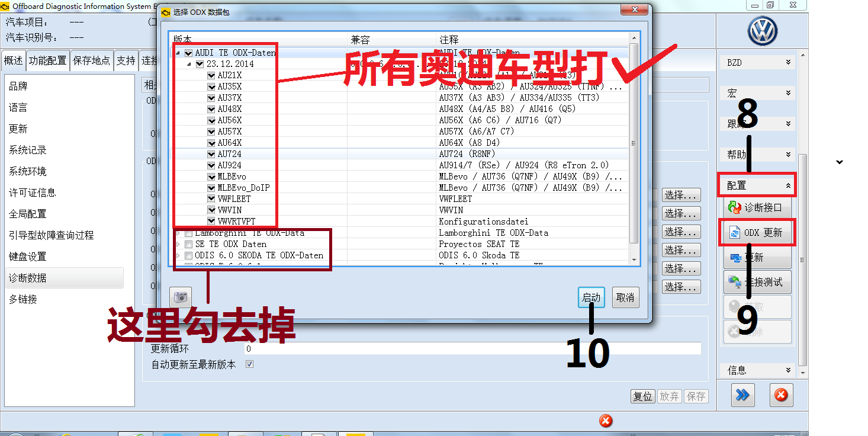Check the ODIS 6.0 SKODA TE ODX-Daten checkbox
This screenshot has width=868, height=436.
pyautogui.click(x=188, y=255)
